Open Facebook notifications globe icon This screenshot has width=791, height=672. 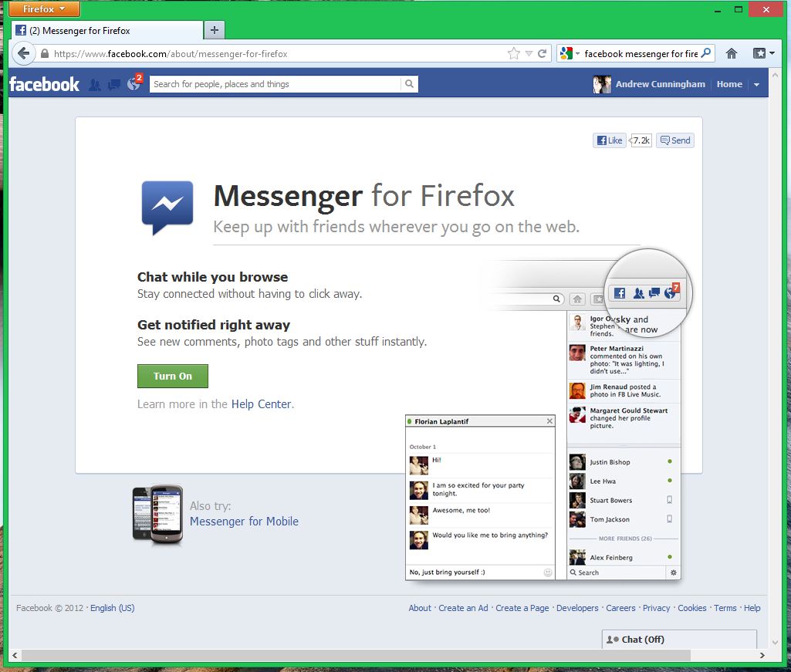pyautogui.click(x=134, y=84)
